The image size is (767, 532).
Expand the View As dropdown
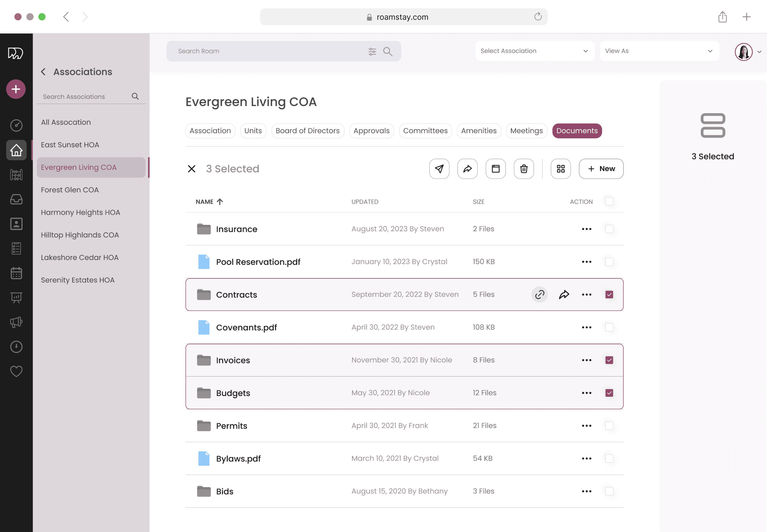point(659,51)
